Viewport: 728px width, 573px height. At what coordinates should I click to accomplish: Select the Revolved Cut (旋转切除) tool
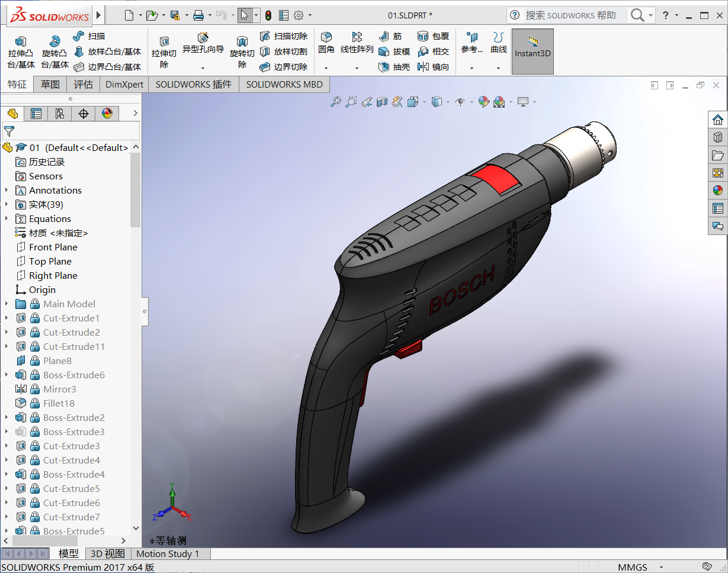point(242,52)
